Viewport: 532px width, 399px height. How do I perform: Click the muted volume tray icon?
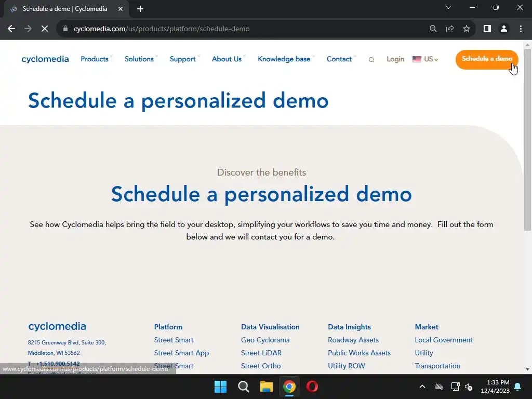click(x=469, y=387)
